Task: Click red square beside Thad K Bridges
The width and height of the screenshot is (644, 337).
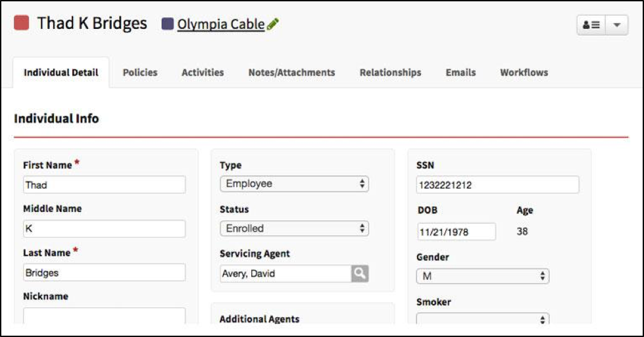Action: coord(21,22)
